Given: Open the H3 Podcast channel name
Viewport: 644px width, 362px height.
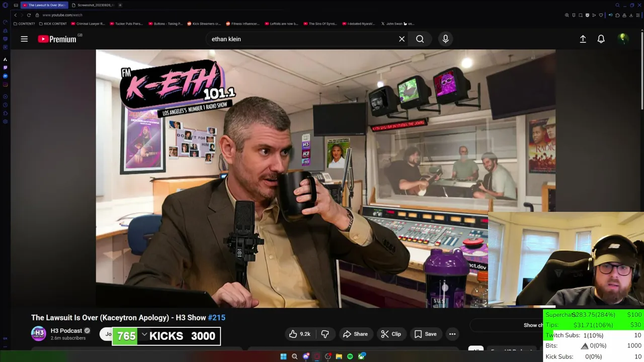Looking at the screenshot, I should tap(66, 330).
